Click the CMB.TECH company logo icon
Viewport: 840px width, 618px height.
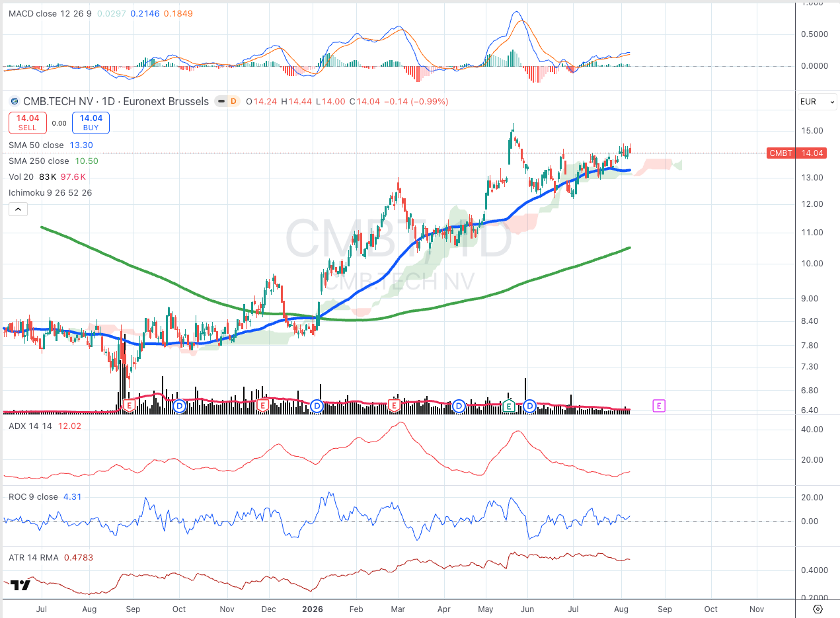point(15,102)
